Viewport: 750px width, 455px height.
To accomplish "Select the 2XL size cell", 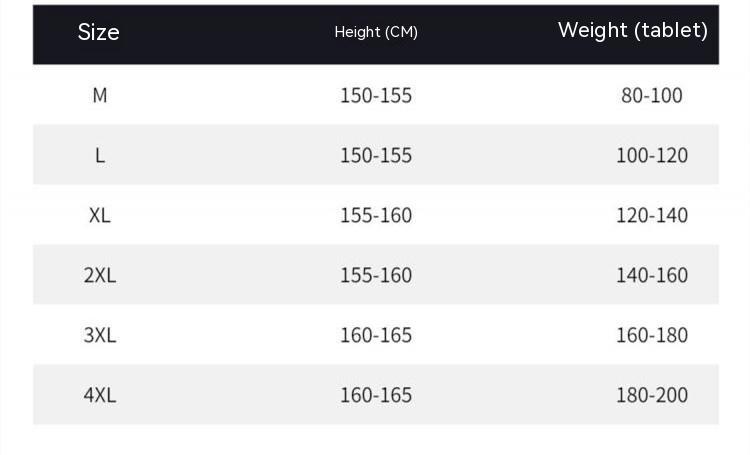I will point(100,275).
